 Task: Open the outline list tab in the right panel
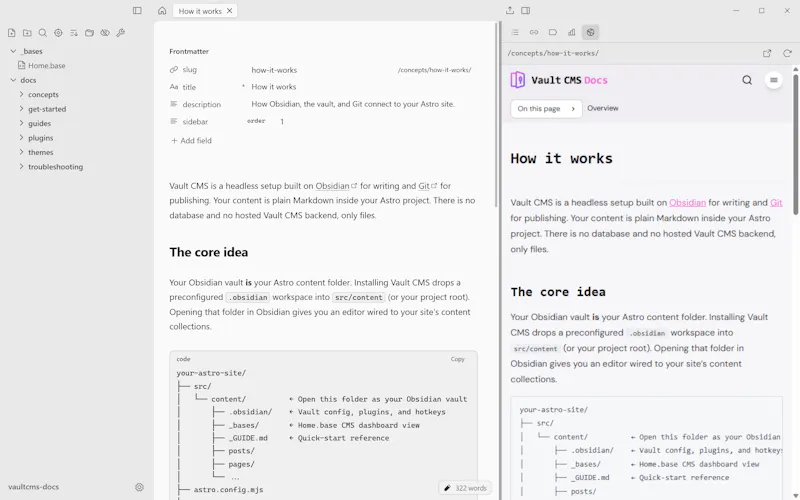click(x=515, y=32)
